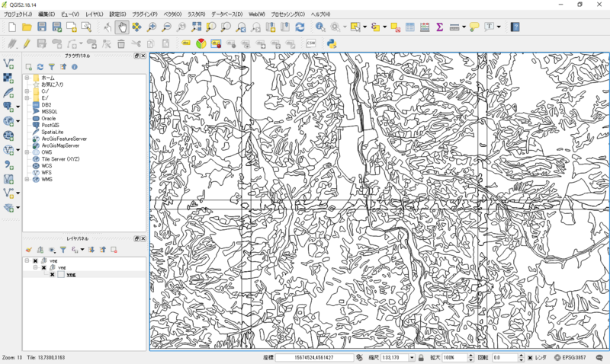Expand the WMS node

tap(27, 180)
